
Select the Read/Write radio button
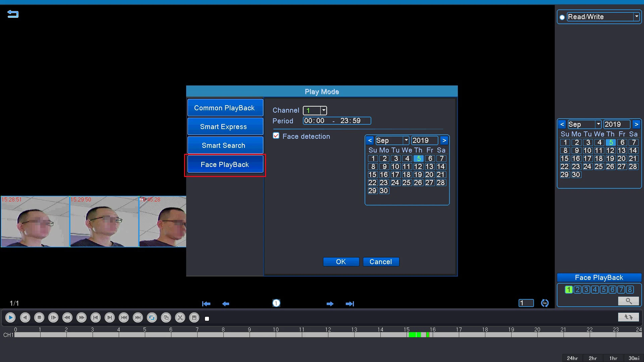coord(562,17)
